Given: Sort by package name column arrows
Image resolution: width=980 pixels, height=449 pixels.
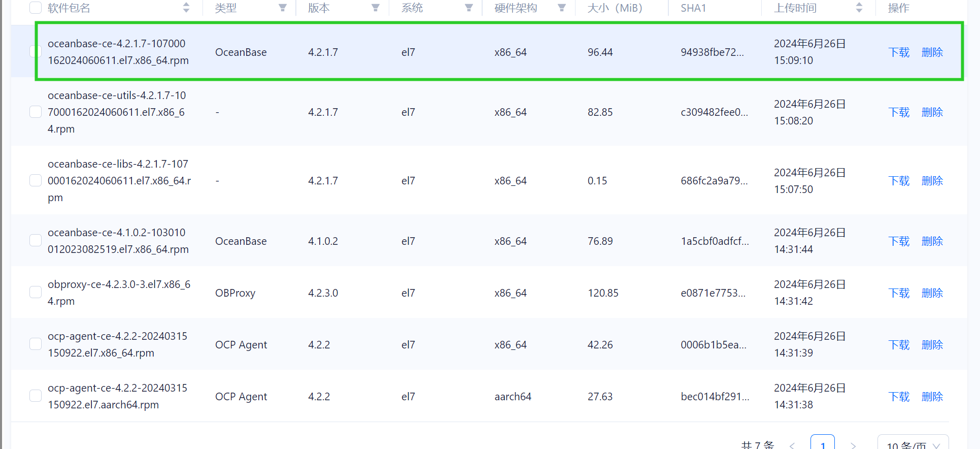Looking at the screenshot, I should 186,8.
